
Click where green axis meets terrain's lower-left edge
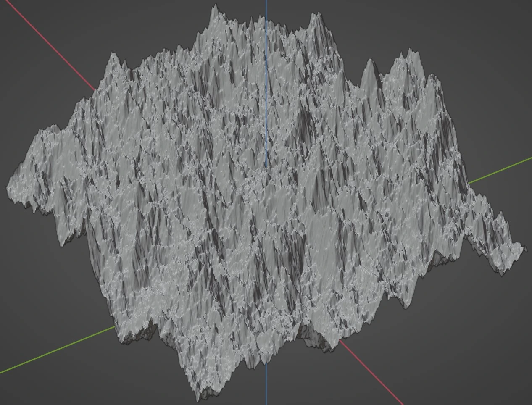(114, 327)
